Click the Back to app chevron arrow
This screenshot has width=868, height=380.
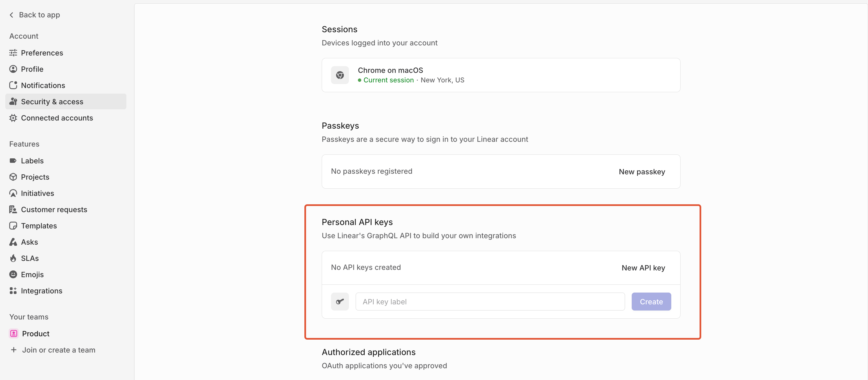(11, 15)
